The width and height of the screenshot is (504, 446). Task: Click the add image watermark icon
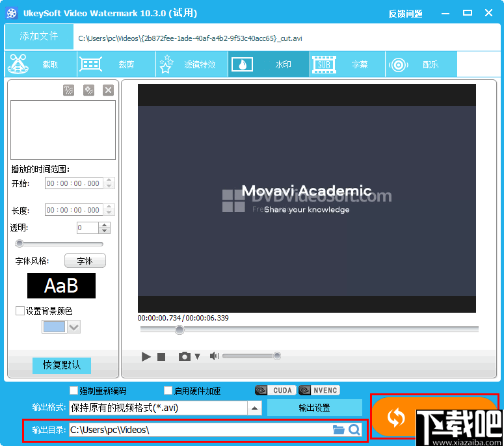88,90
